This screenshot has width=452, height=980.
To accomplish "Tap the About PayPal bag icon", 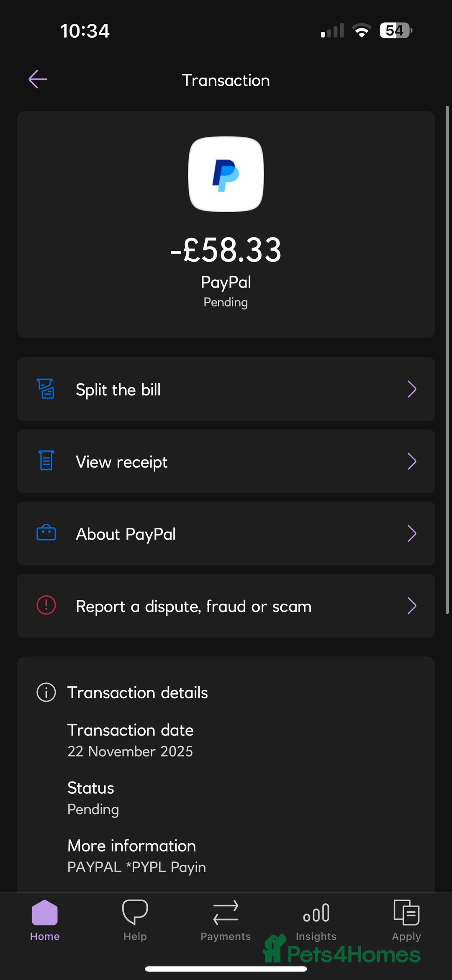I will click(x=46, y=533).
